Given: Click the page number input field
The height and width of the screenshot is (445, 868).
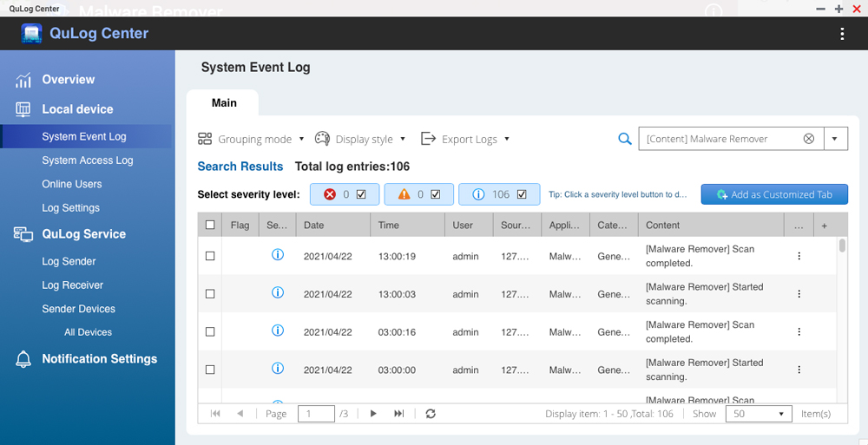Looking at the screenshot, I should [x=316, y=414].
